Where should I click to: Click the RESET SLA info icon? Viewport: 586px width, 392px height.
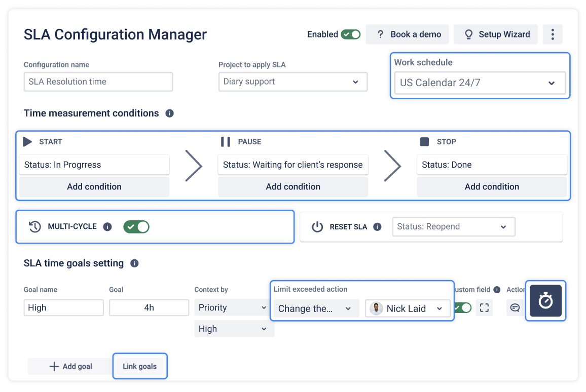pos(378,226)
